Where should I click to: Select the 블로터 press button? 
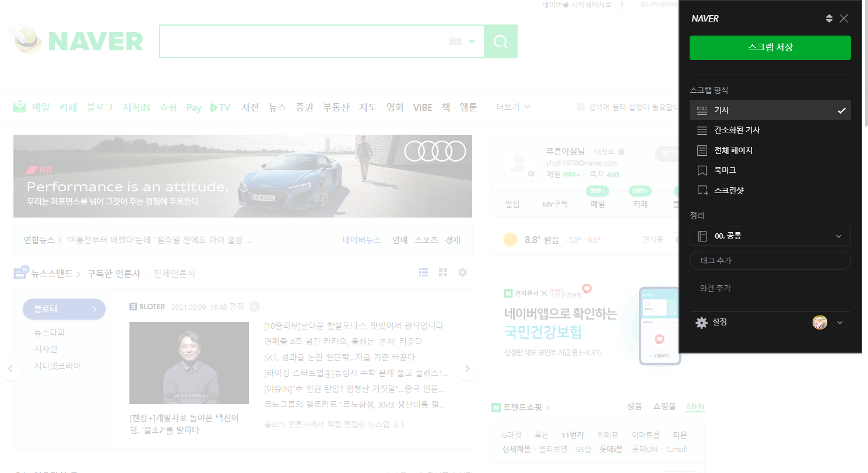(x=64, y=309)
